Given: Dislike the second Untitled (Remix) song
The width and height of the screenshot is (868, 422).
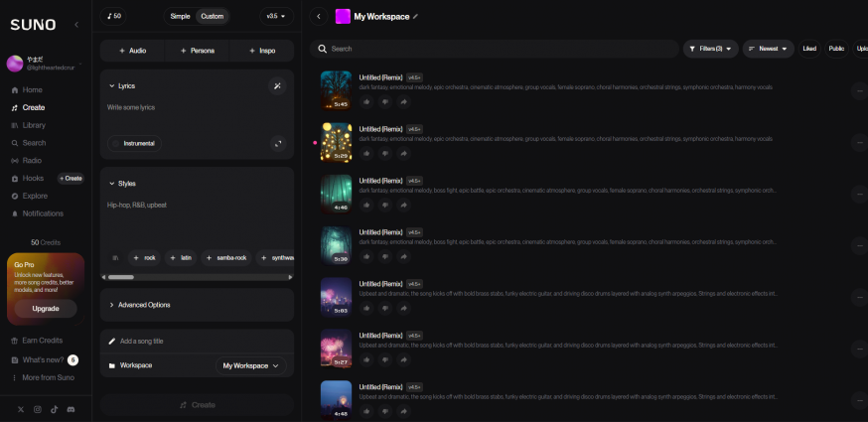Looking at the screenshot, I should [x=385, y=154].
